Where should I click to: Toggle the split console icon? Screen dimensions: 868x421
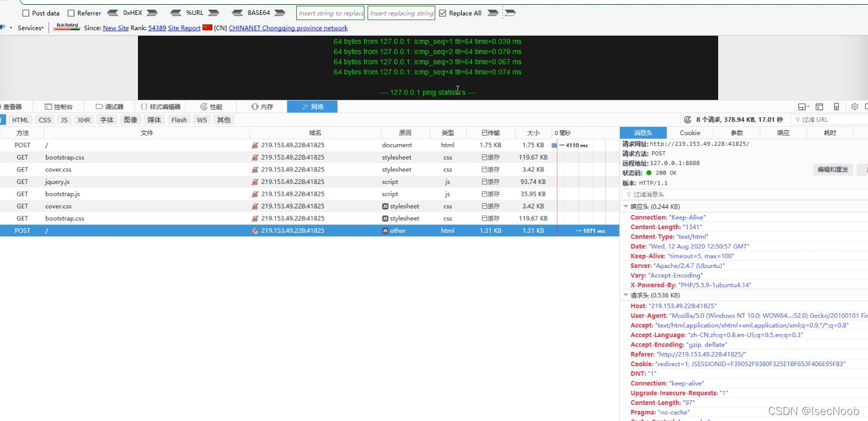(x=819, y=107)
